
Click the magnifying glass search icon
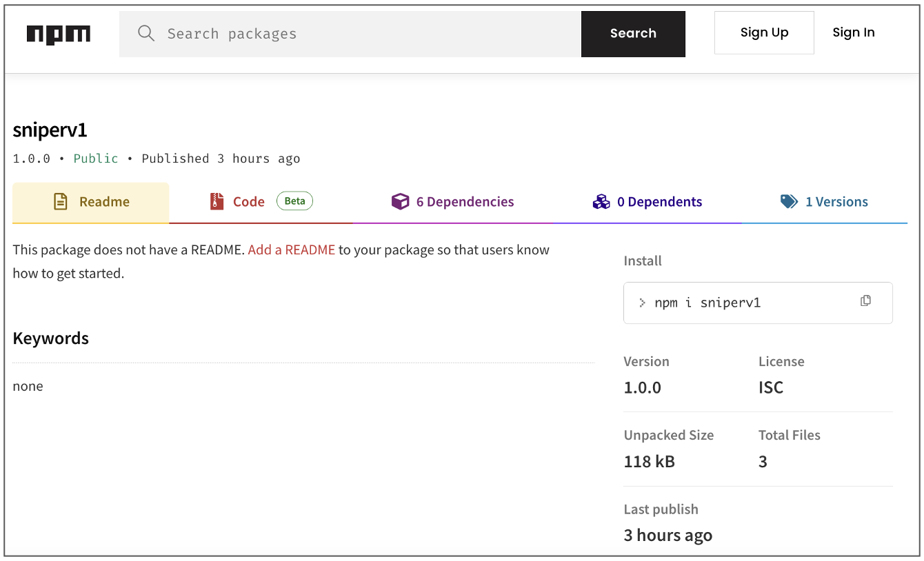145,33
